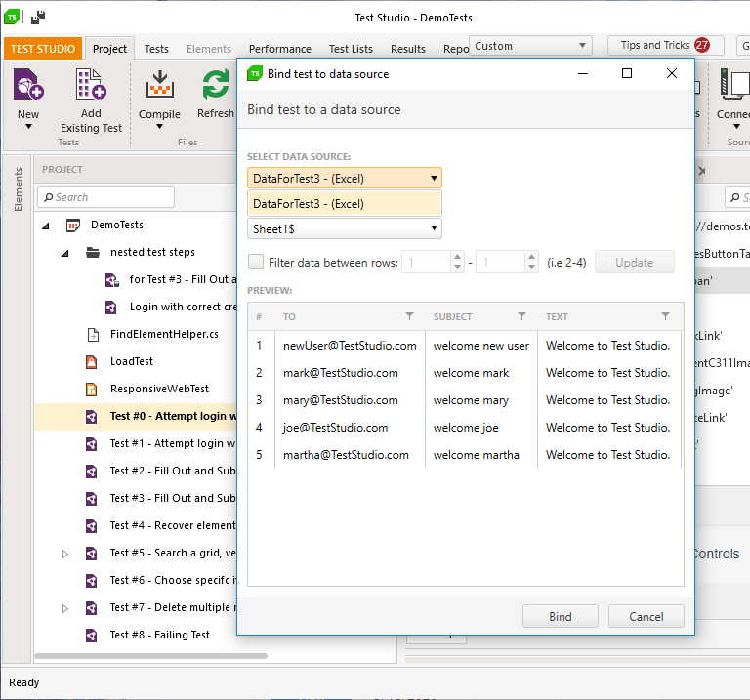This screenshot has height=700, width=750.
Task: Enable Filter data between rows checkbox
Action: click(256, 262)
